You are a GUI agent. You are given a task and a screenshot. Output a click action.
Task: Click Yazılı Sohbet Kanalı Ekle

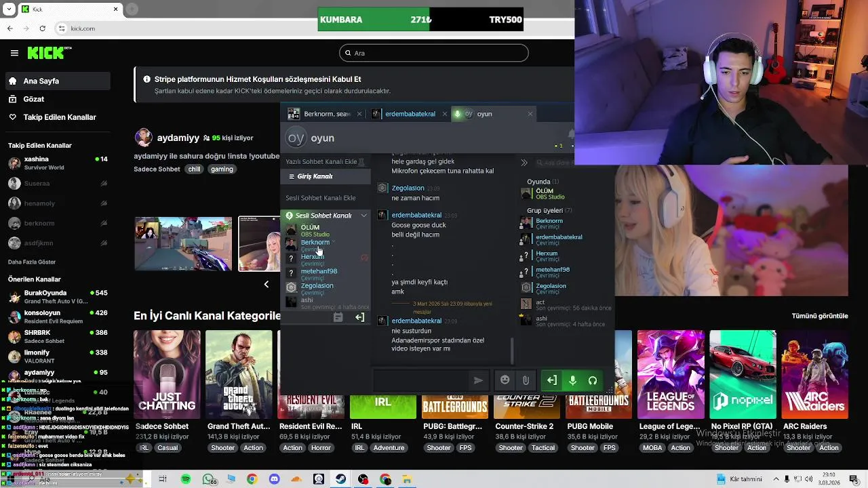(x=321, y=162)
